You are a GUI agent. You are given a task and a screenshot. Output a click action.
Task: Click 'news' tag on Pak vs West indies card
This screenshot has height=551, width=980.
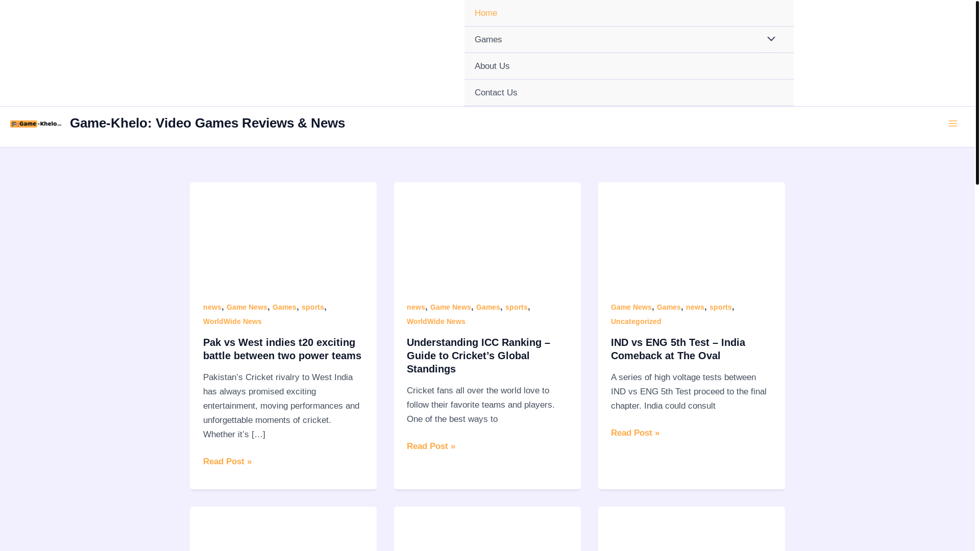tap(212, 307)
